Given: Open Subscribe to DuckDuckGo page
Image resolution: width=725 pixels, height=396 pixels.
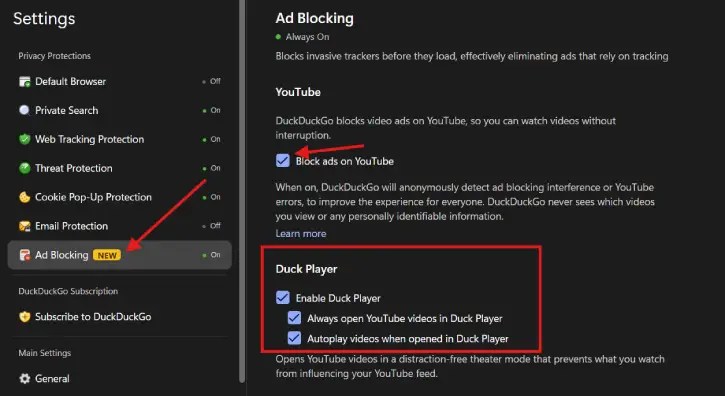Looking at the screenshot, I should point(119,317).
